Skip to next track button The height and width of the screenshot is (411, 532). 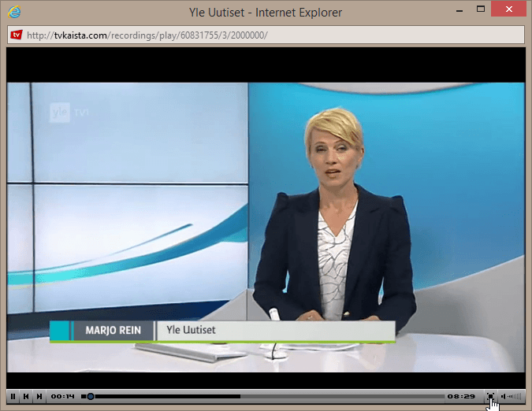tap(39, 396)
